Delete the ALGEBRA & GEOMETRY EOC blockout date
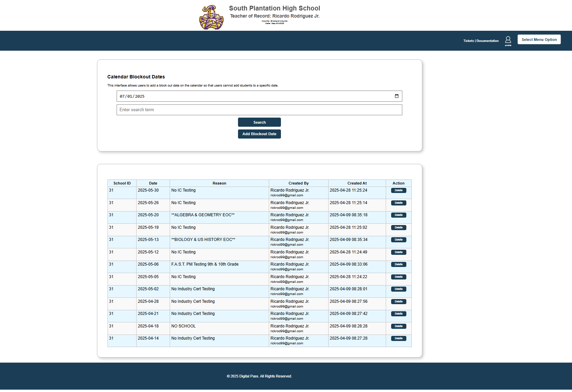The image size is (572, 392). (x=399, y=215)
